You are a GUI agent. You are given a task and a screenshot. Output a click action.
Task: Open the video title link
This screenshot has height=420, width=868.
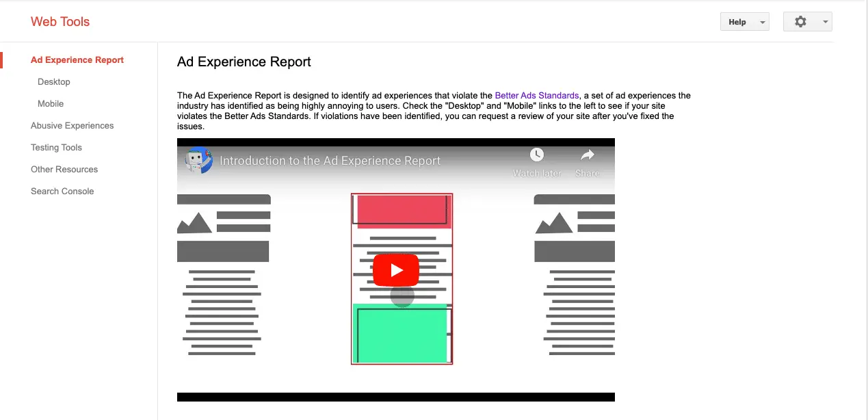(330, 161)
